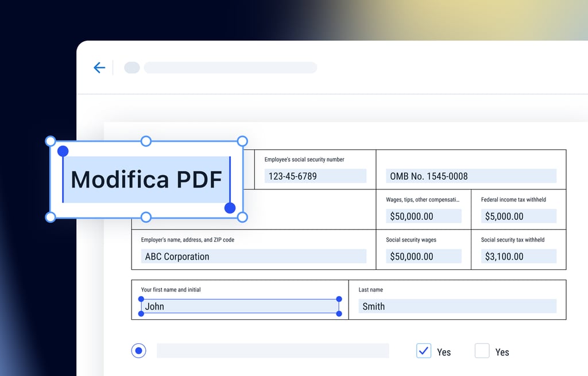Uncheck the ticked Yes checkbox
588x376 pixels.
tap(423, 351)
